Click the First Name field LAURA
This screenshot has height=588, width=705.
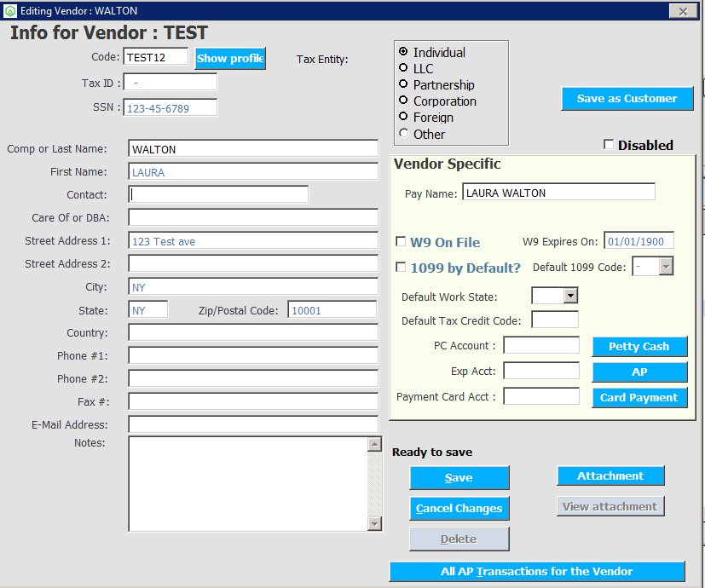253,172
